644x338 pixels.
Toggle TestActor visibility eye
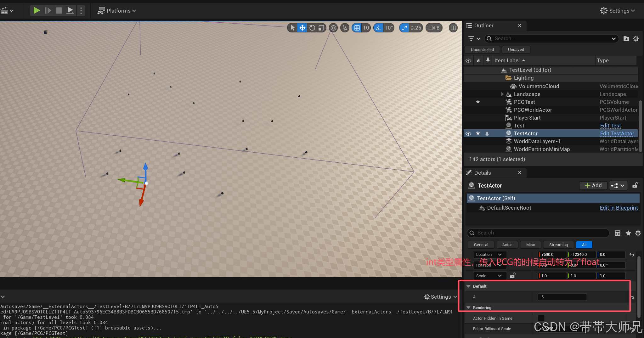tap(468, 133)
